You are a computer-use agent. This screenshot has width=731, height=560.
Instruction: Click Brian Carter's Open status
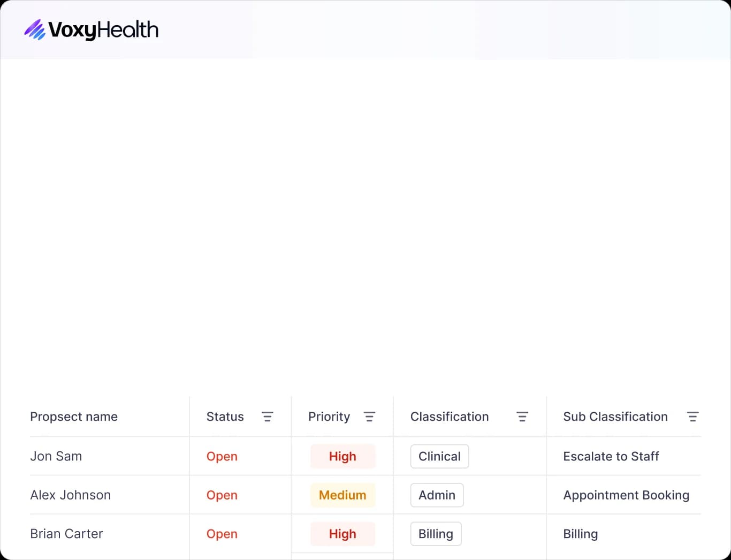(x=222, y=534)
